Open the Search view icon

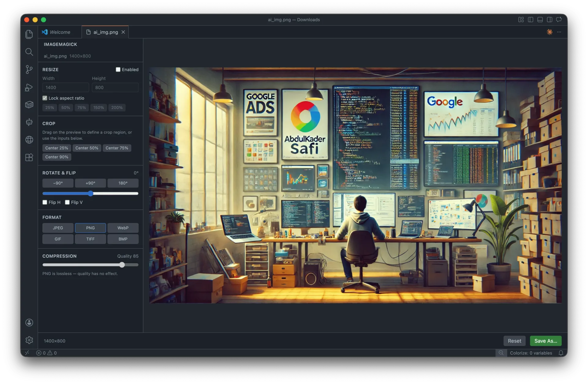point(29,52)
